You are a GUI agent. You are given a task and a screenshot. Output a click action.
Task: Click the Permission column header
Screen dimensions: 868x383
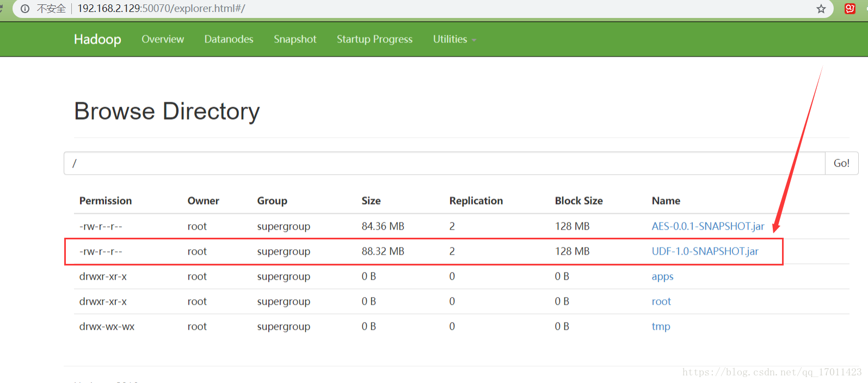tap(106, 201)
